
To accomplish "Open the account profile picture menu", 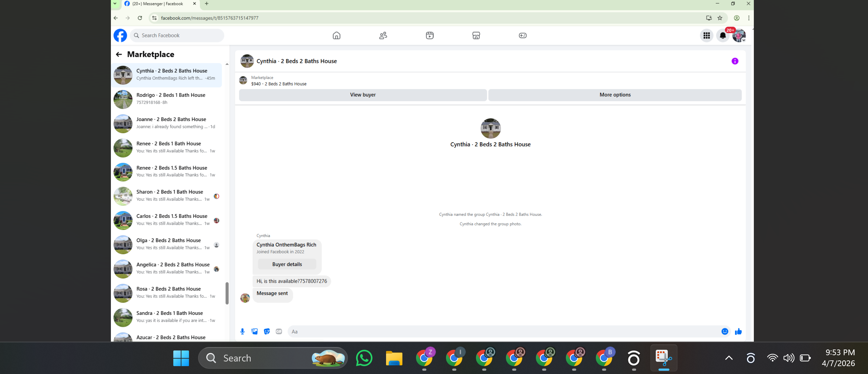I will click(x=739, y=35).
